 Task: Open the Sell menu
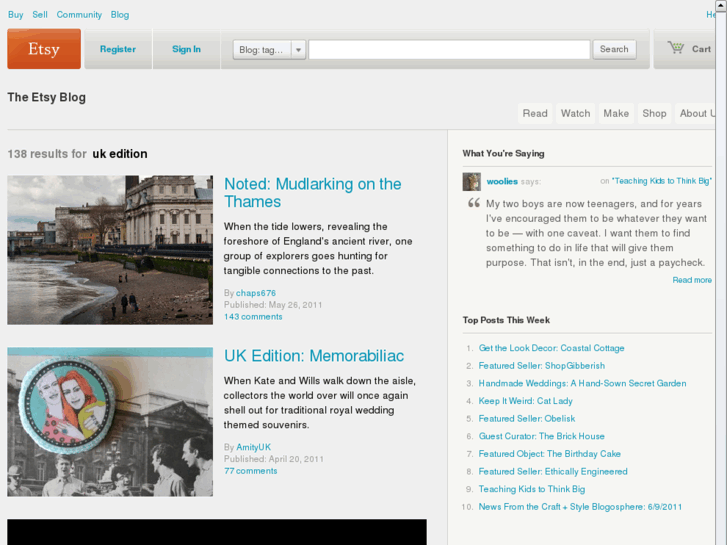point(40,15)
